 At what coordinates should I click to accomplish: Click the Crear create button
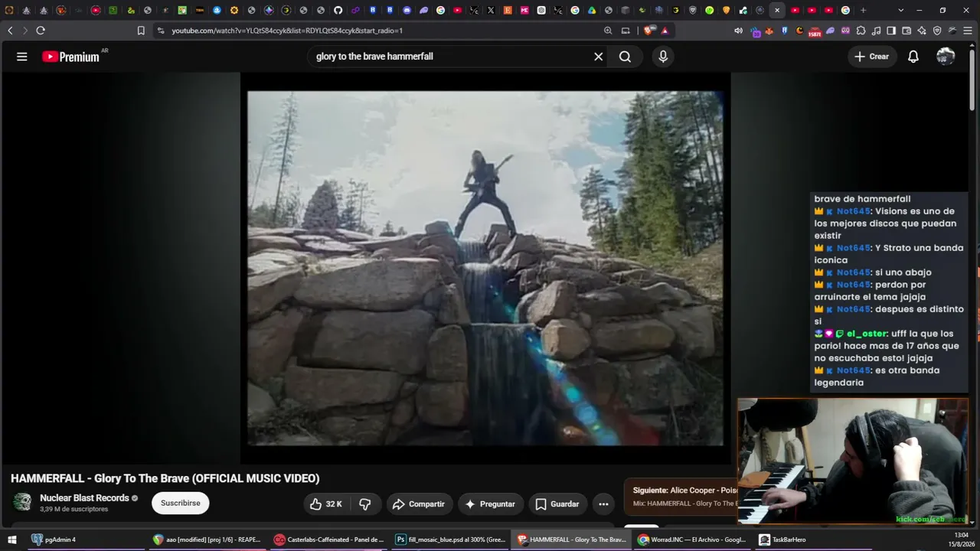872,57
